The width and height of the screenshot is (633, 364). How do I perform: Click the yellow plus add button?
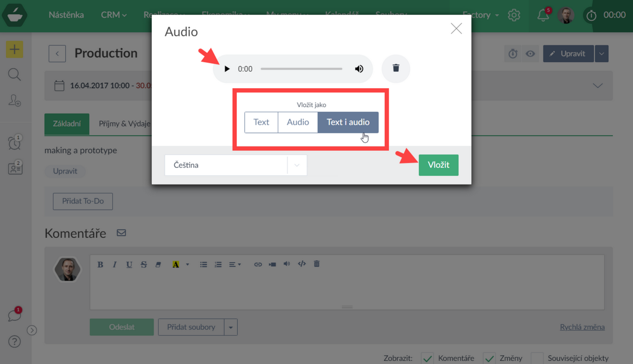15,50
